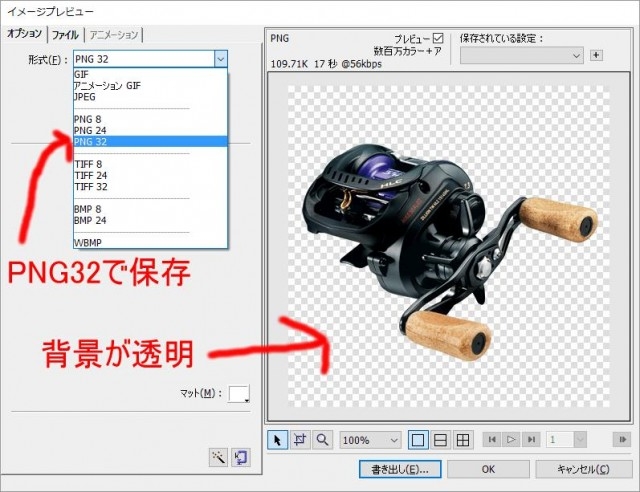Choose TIFF 32 from format list
640x492 pixels.
tap(150, 187)
